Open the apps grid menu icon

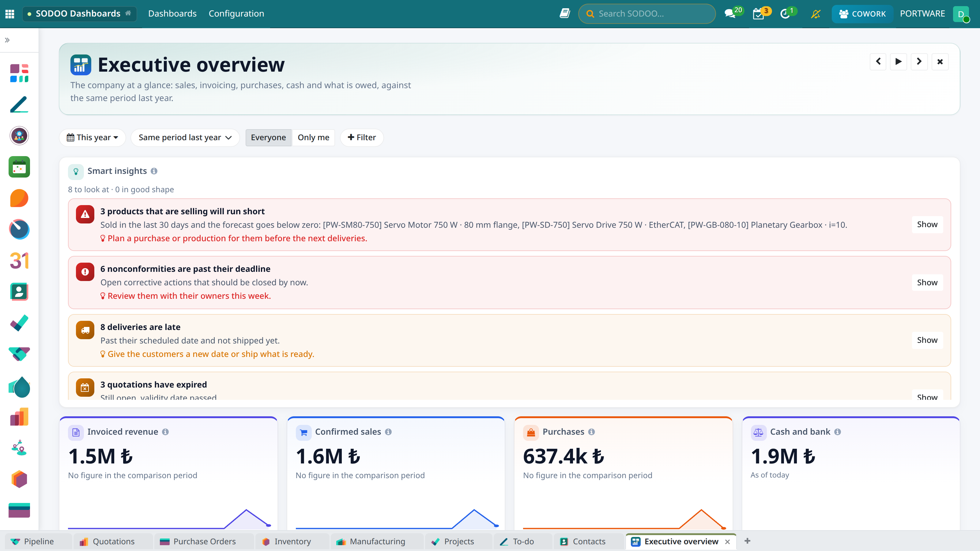[10, 14]
